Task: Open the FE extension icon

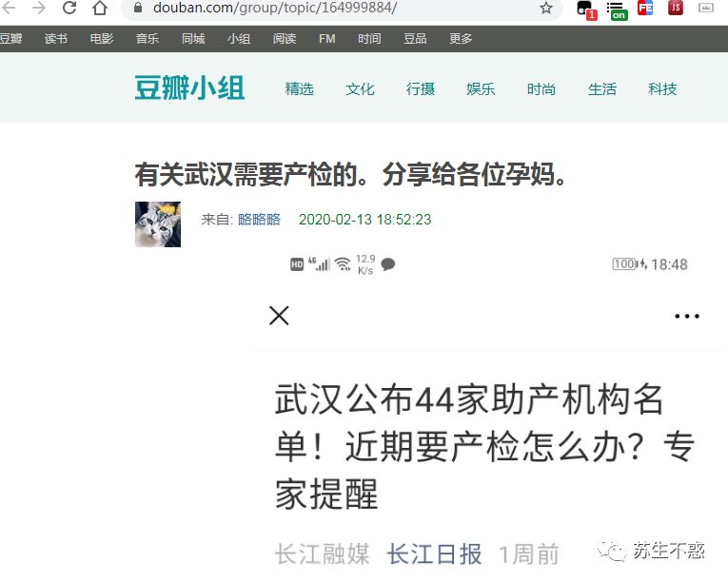Action: (645, 8)
